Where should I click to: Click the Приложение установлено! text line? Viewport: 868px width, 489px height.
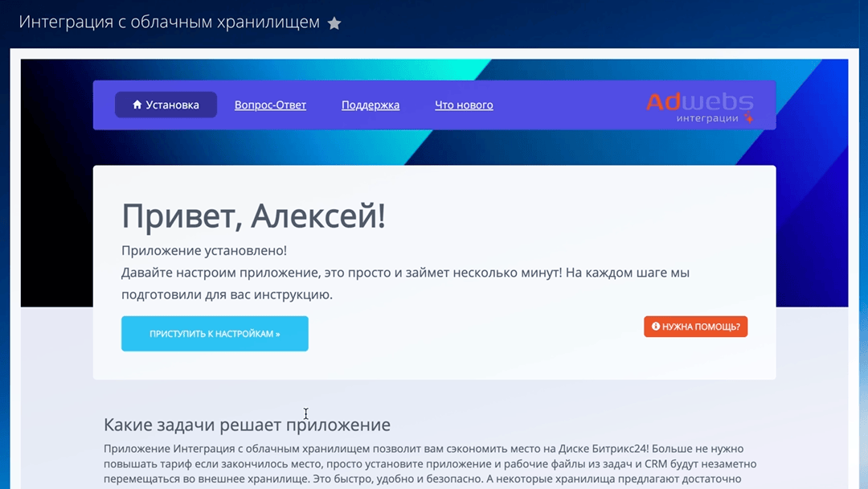(204, 251)
